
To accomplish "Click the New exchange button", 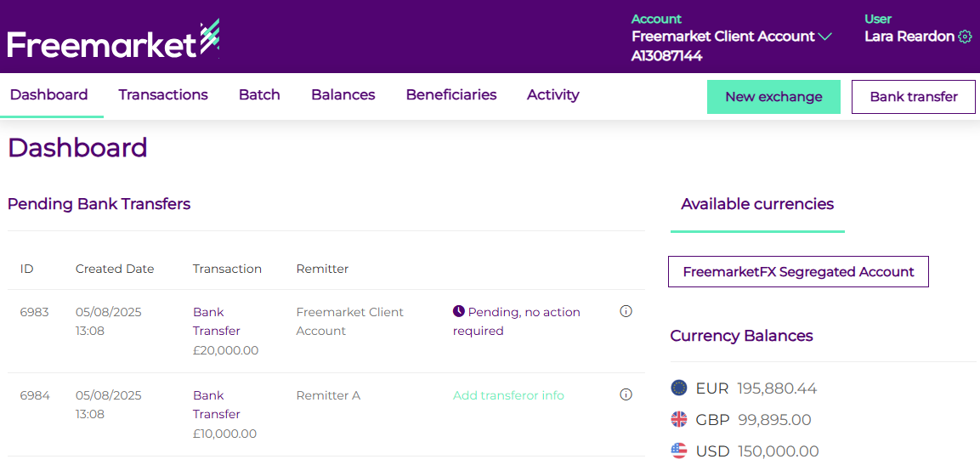I will [773, 97].
